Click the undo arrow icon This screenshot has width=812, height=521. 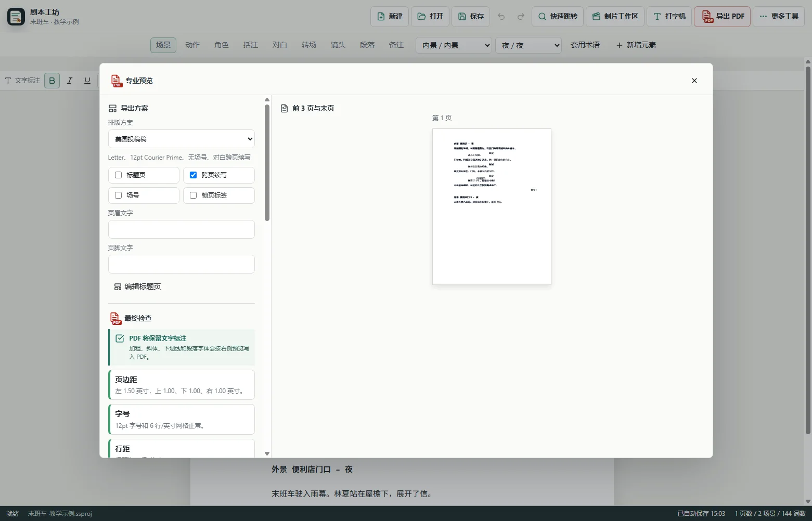(501, 17)
